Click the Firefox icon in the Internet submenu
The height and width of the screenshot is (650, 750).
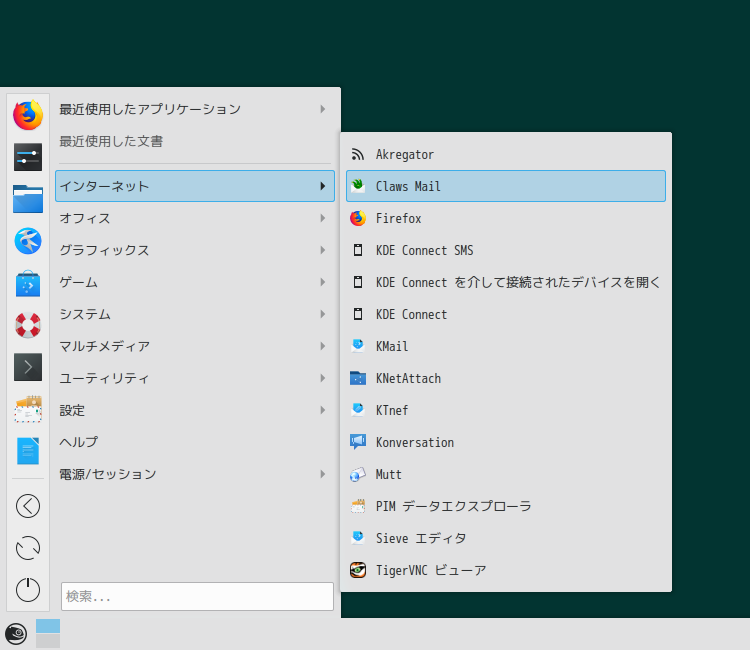[x=358, y=218]
